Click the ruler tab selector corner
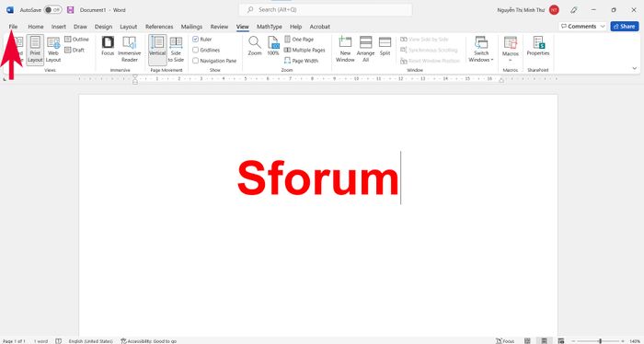This screenshot has width=644, height=344. [5, 79]
